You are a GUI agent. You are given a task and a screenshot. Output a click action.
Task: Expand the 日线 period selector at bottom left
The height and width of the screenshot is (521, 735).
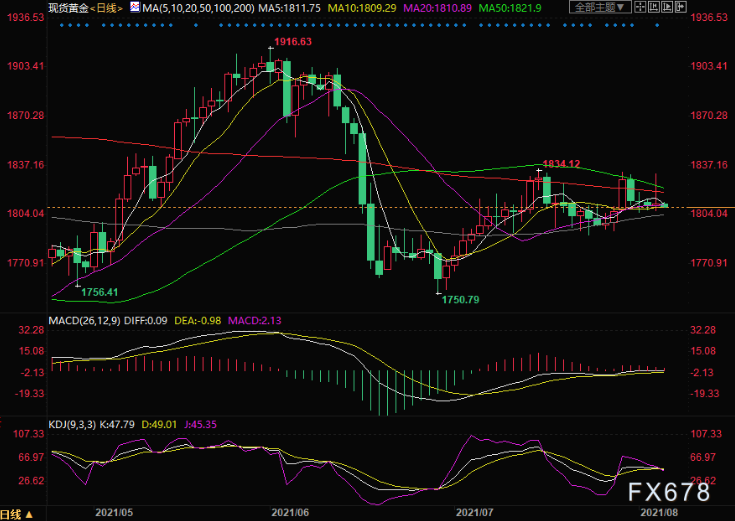tap(16, 514)
